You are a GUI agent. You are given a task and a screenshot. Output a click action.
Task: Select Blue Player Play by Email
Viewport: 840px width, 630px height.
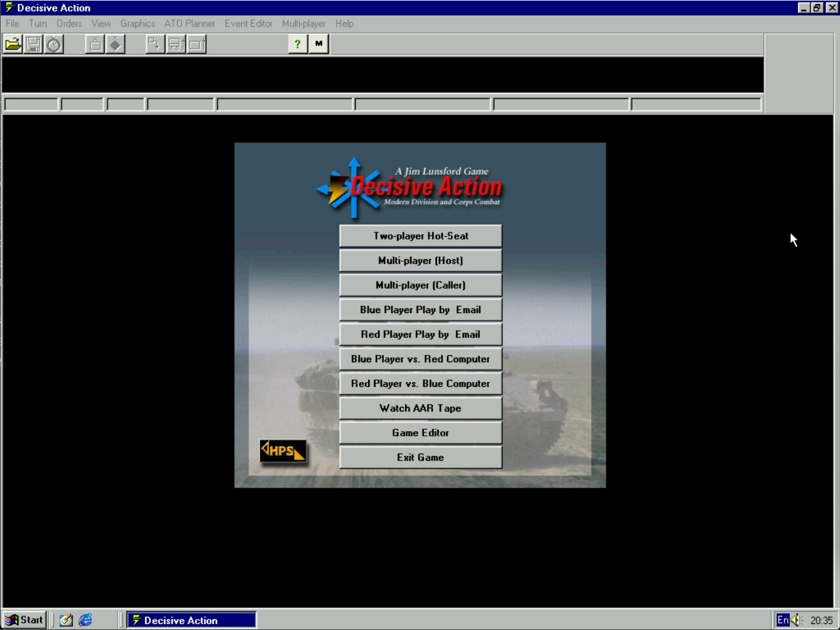point(421,310)
